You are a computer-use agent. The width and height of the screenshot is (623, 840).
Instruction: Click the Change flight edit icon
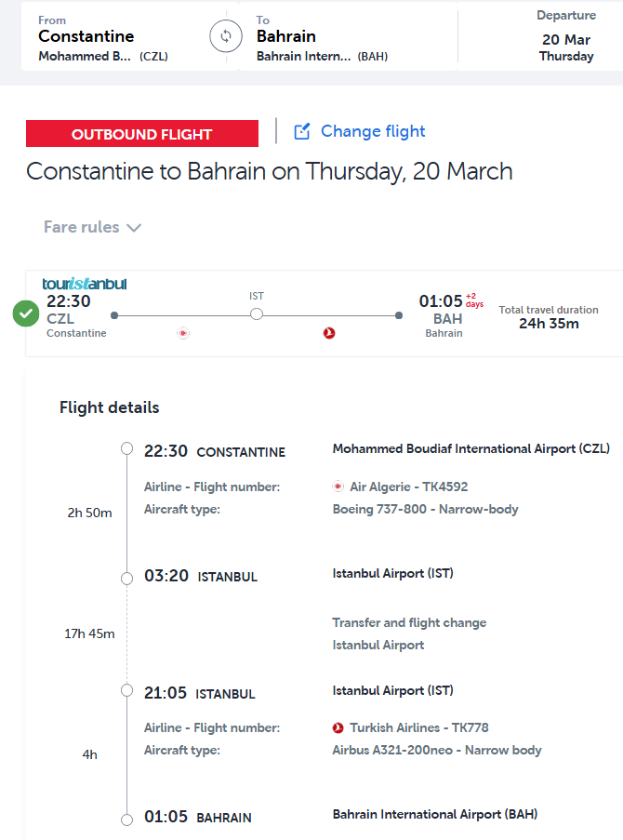pyautogui.click(x=302, y=132)
